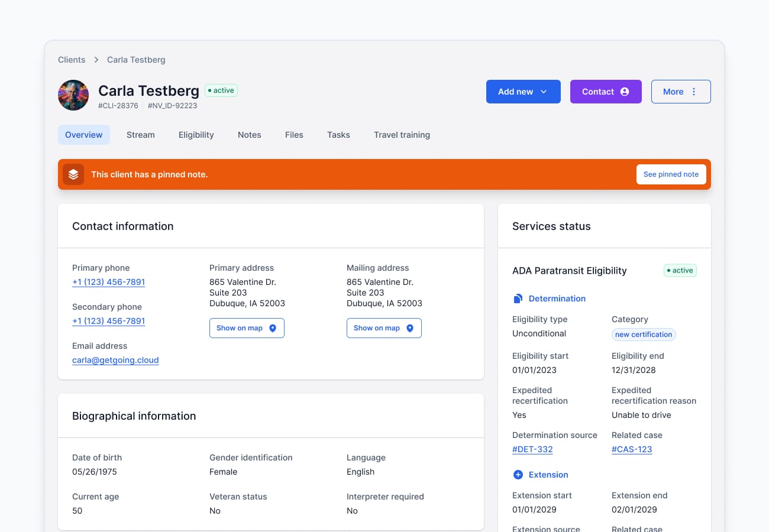Click the person icon in Contact button

click(625, 92)
